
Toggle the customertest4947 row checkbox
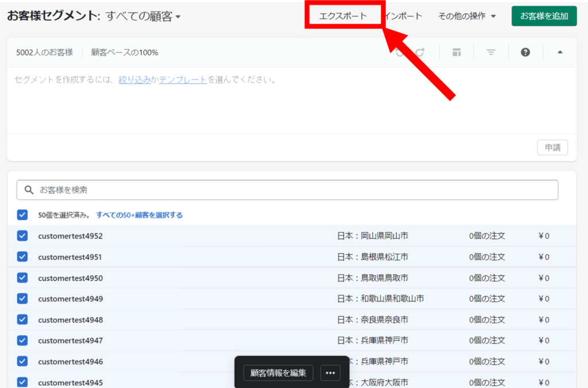[22, 340]
